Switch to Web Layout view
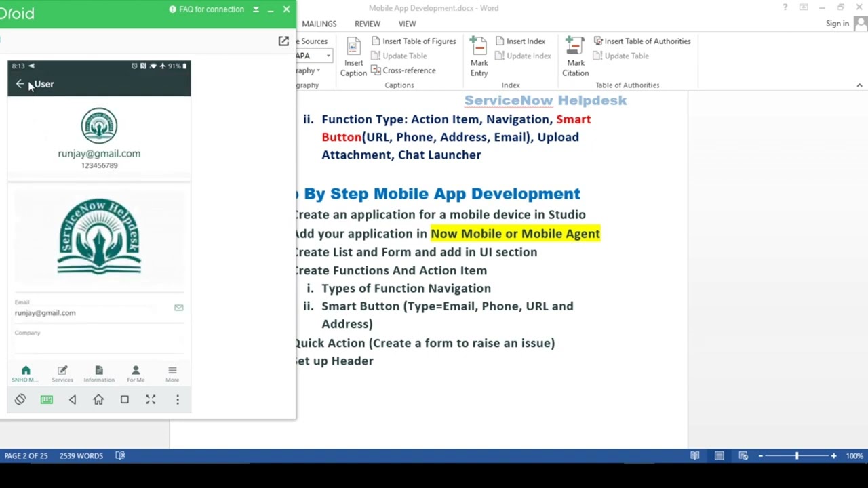The image size is (868, 488). [x=744, y=455]
